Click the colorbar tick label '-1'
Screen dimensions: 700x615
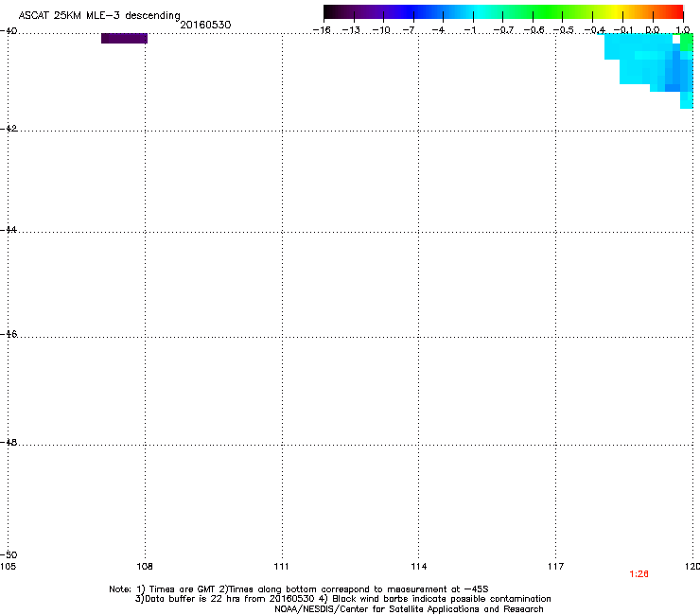pos(469,30)
